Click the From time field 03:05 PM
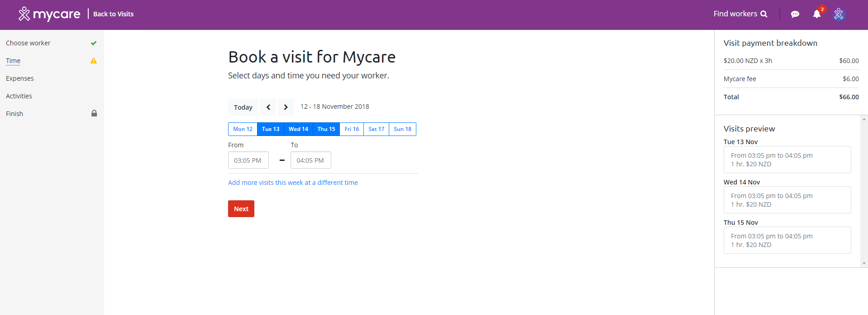The image size is (868, 315). [x=248, y=160]
